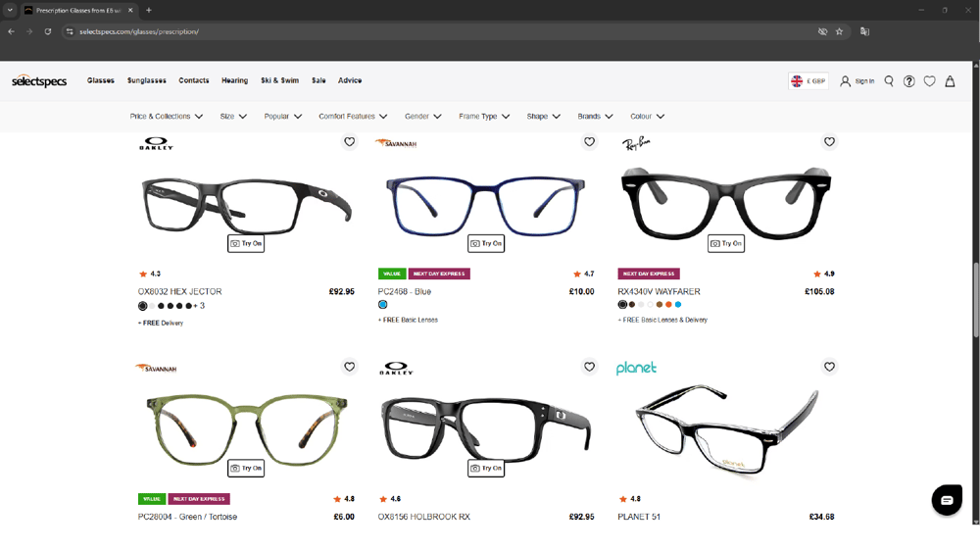The width and height of the screenshot is (980, 551).
Task: Favorite the RX4340V WAYFARER glasses
Action: click(x=829, y=142)
